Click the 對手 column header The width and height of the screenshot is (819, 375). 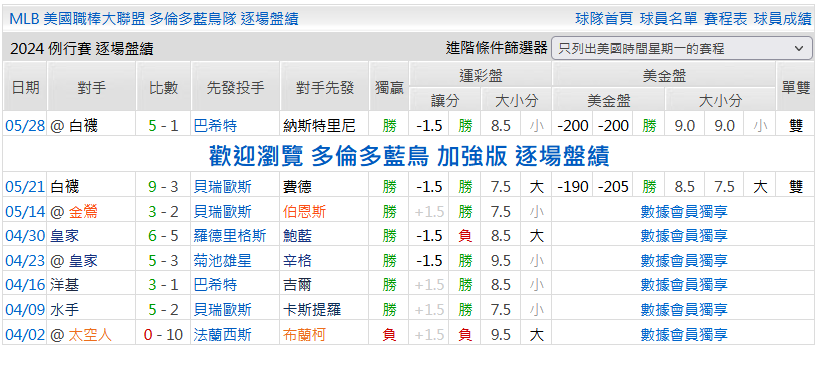pos(91,87)
